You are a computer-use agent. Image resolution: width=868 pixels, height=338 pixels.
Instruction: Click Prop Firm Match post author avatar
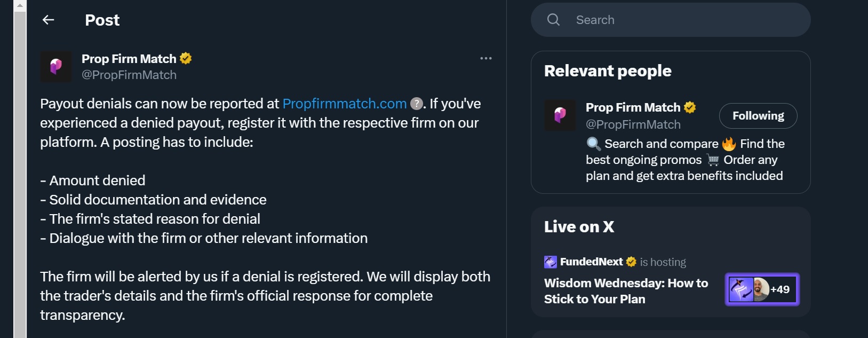pyautogui.click(x=56, y=67)
